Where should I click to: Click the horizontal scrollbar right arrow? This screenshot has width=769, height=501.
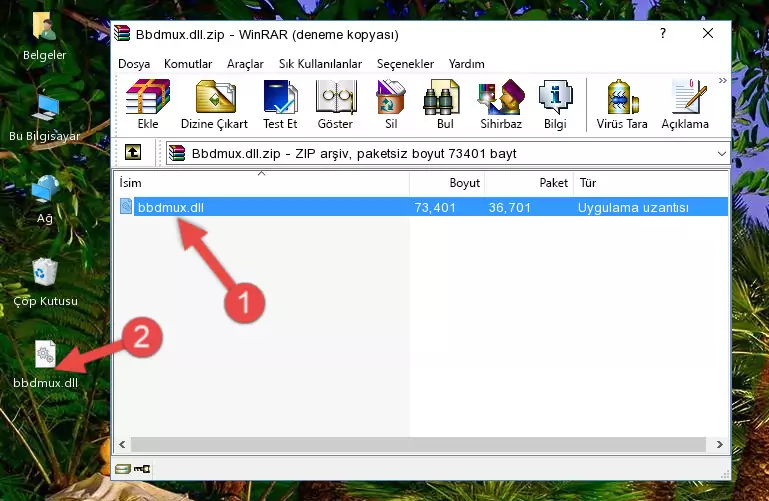click(x=719, y=444)
